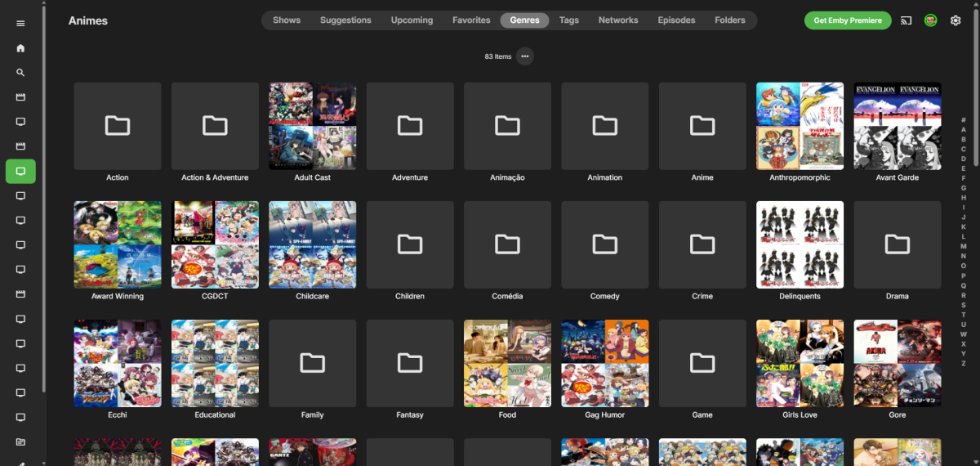Open the Adult Cast genre thumbnail
Screen dimensions: 980x466
[x=313, y=125]
